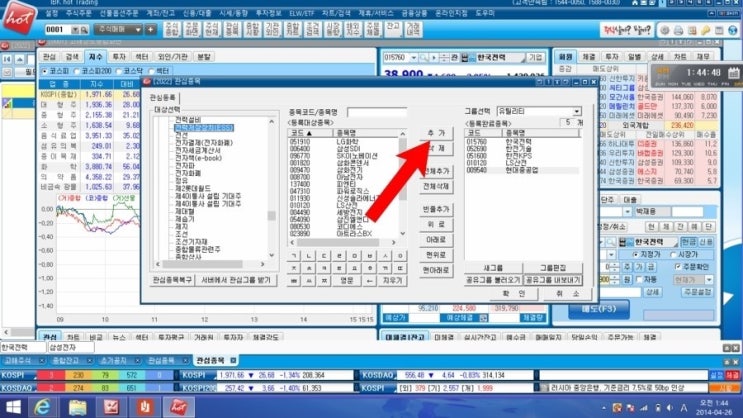Sort by 코드 column header in 등록대상종목
This screenshot has width=743, height=418.
coord(310,133)
